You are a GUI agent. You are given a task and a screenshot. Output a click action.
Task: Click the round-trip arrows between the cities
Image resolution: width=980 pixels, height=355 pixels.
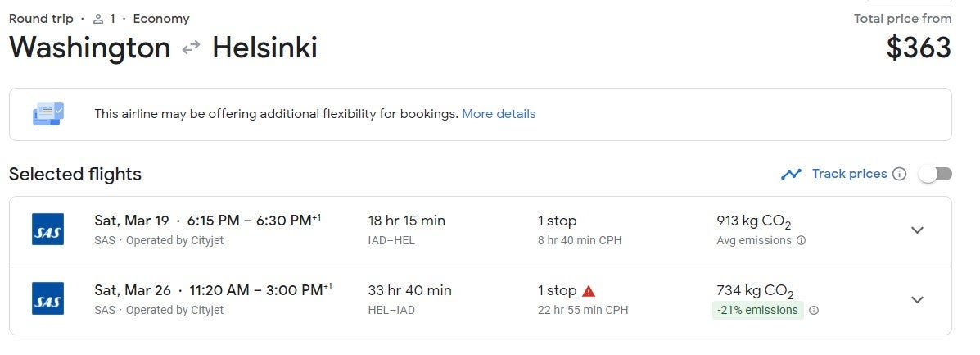click(x=191, y=48)
